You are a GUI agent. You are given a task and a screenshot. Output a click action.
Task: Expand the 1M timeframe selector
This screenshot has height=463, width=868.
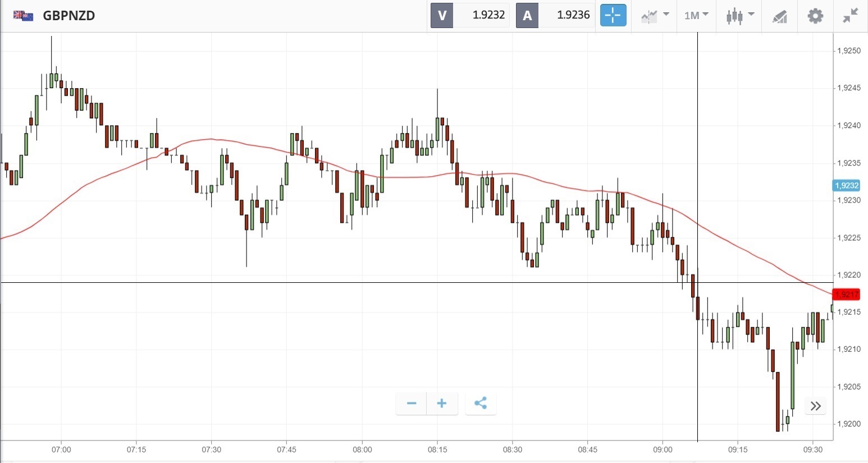coord(696,16)
